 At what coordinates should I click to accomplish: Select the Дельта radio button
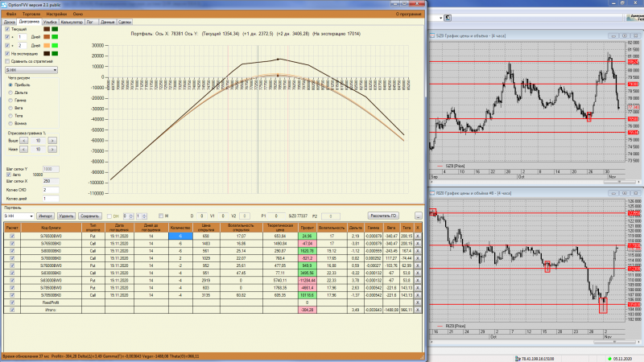10,93
